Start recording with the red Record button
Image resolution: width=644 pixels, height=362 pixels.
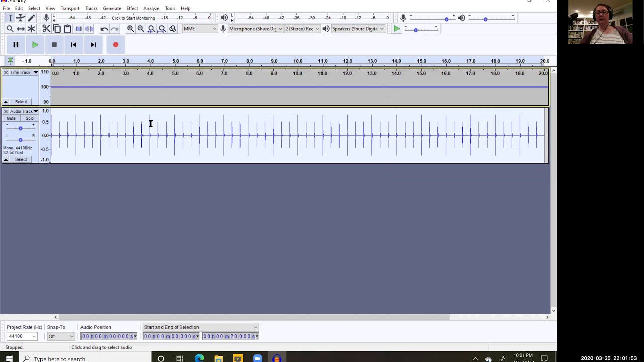tap(116, 45)
